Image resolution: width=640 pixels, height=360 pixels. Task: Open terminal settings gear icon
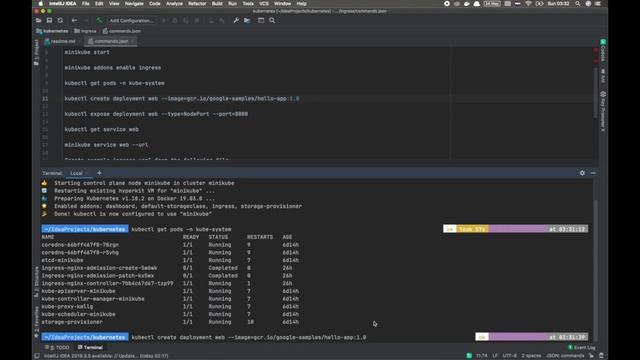(582, 173)
